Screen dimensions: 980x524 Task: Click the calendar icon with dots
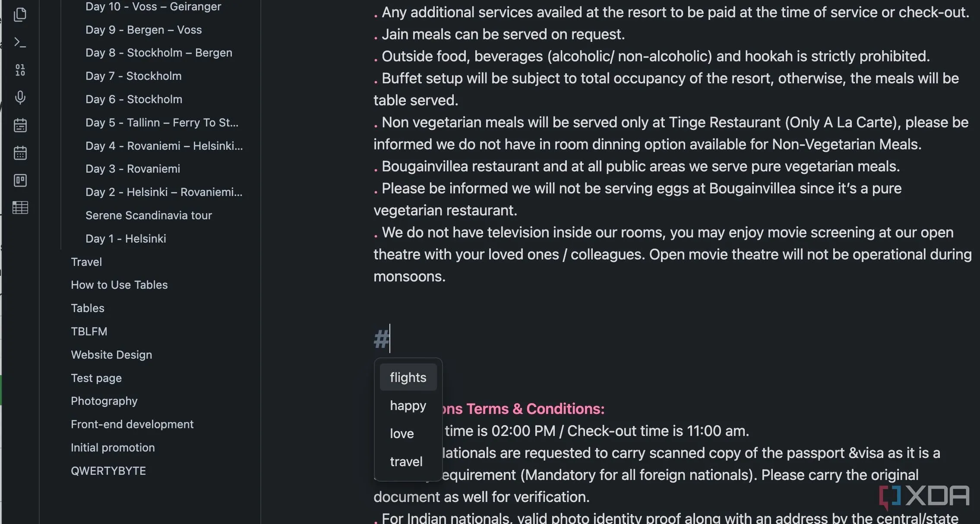[x=20, y=153]
